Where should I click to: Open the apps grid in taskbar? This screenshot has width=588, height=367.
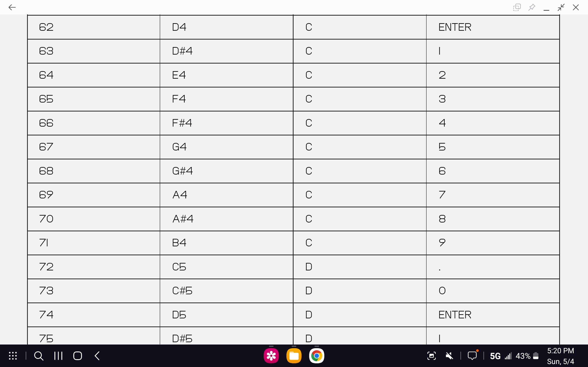click(x=13, y=356)
